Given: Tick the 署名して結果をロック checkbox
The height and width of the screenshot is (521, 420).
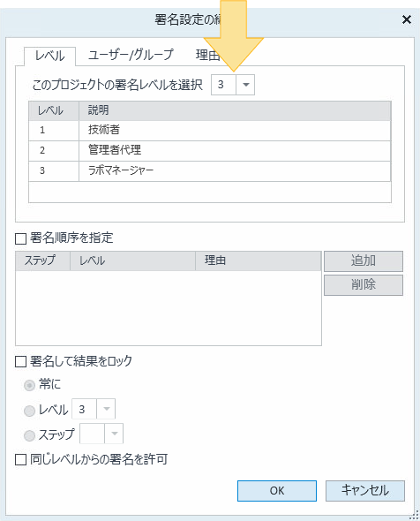Looking at the screenshot, I should pos(20,361).
